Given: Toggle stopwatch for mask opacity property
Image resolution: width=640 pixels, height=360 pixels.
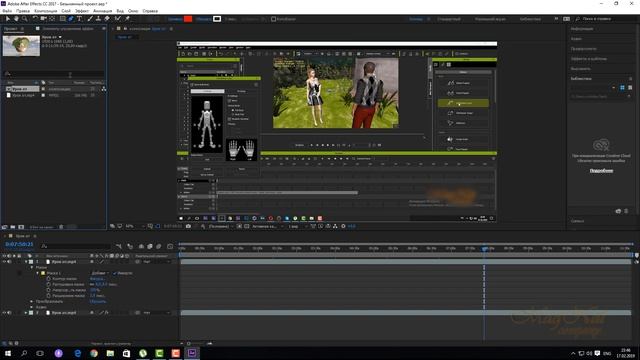Looking at the screenshot, I should (x=49, y=290).
